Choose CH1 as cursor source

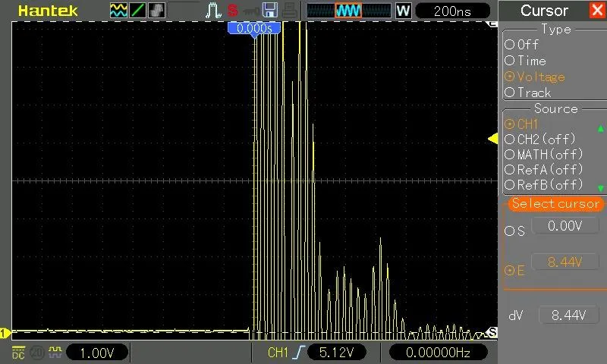pos(521,124)
